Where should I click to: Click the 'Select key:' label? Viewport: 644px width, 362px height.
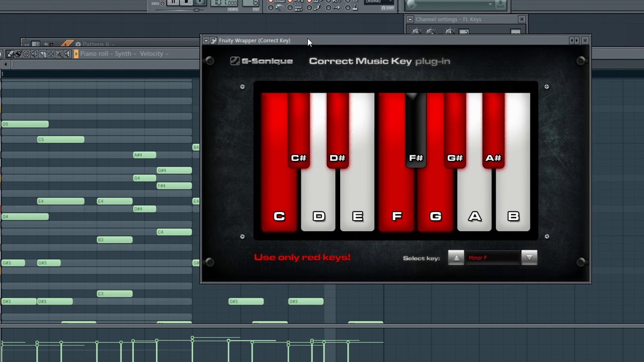pyautogui.click(x=421, y=258)
